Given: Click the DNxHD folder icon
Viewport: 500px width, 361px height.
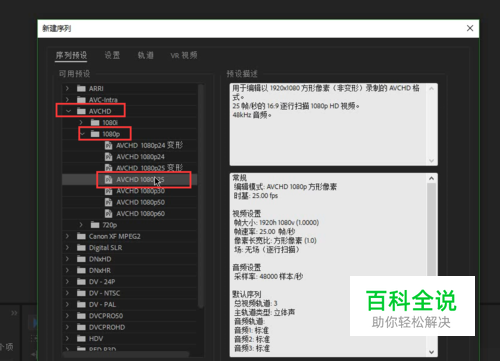Looking at the screenshot, I should (x=81, y=259).
